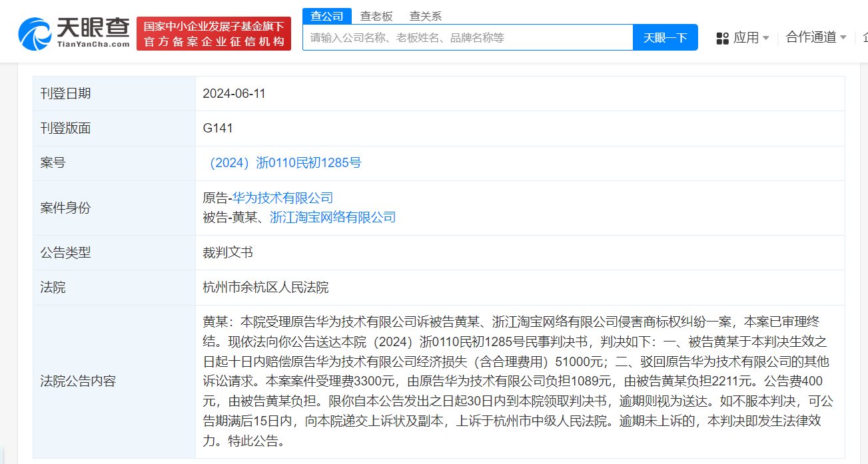The height and width of the screenshot is (464, 868).
Task: Click the edition value G141
Action: [218, 128]
